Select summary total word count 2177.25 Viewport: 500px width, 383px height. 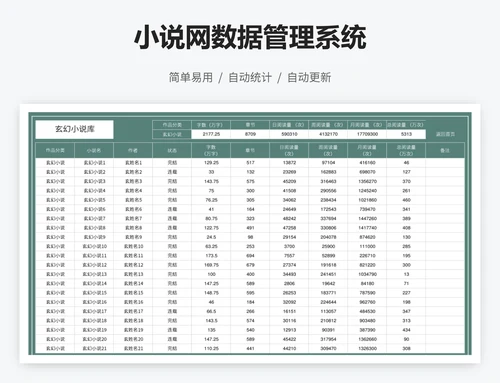click(x=211, y=134)
